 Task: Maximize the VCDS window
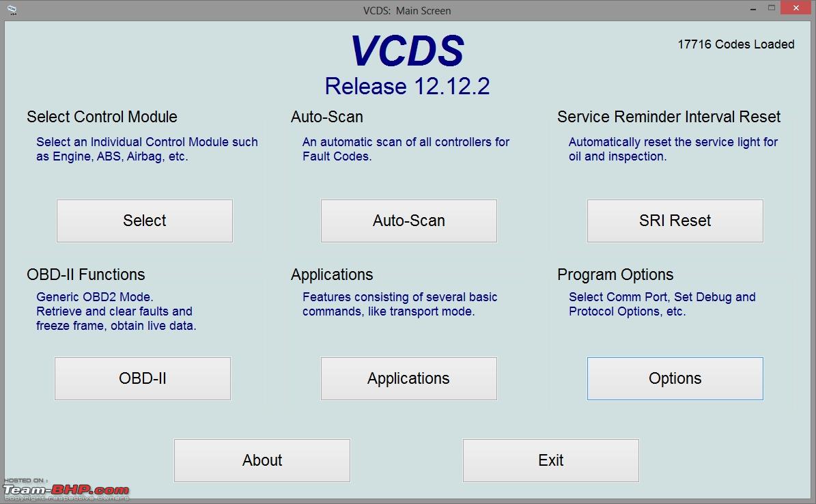click(x=771, y=8)
